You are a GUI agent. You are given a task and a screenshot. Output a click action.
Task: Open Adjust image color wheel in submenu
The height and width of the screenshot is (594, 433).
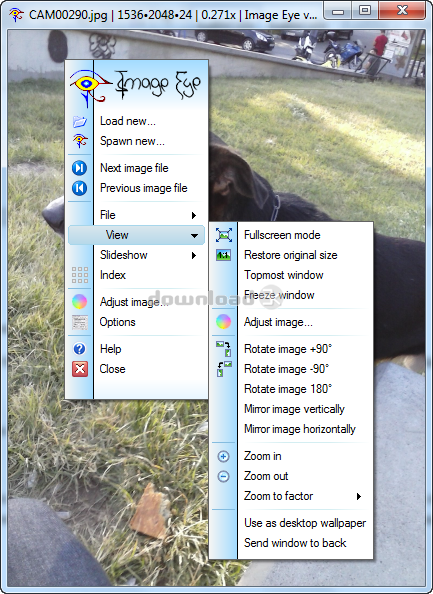click(224, 322)
